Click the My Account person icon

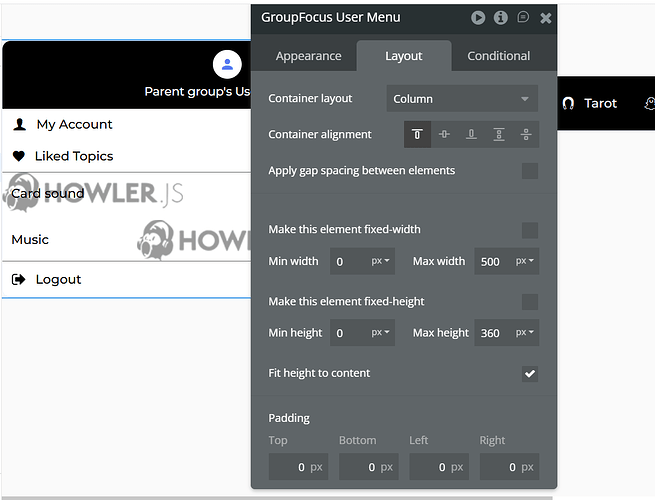pyautogui.click(x=20, y=124)
